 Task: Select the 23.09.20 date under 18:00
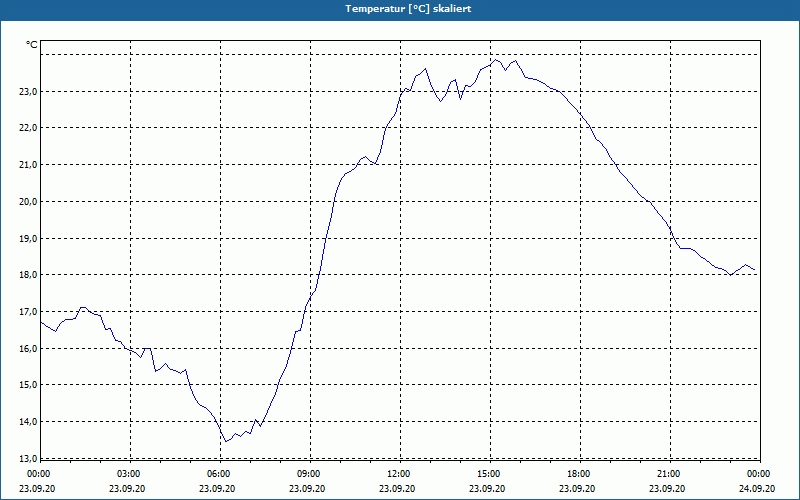(577, 488)
